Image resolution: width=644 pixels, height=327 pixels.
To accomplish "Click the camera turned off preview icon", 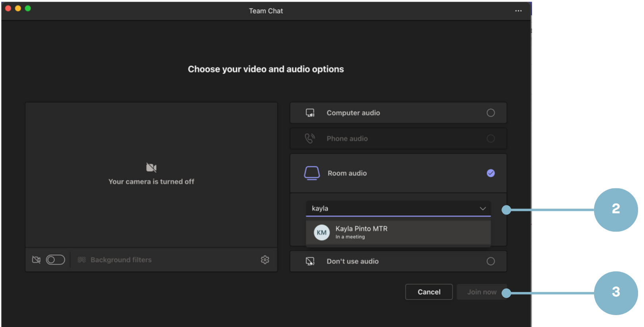I will (x=151, y=168).
